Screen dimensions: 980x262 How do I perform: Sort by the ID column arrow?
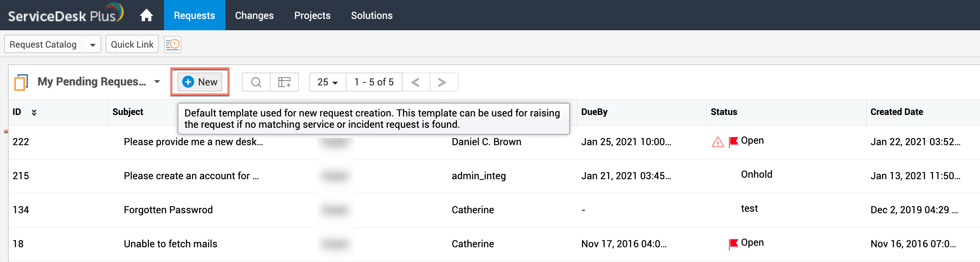[x=34, y=112]
